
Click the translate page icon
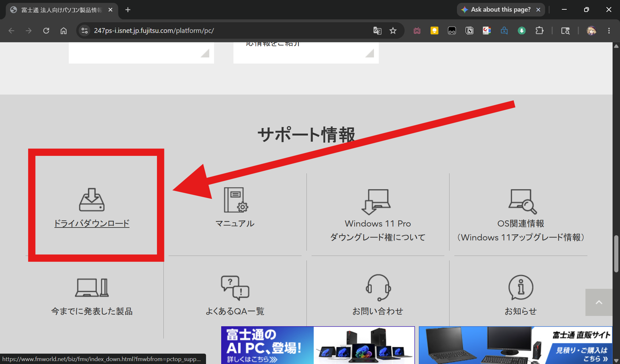click(377, 31)
